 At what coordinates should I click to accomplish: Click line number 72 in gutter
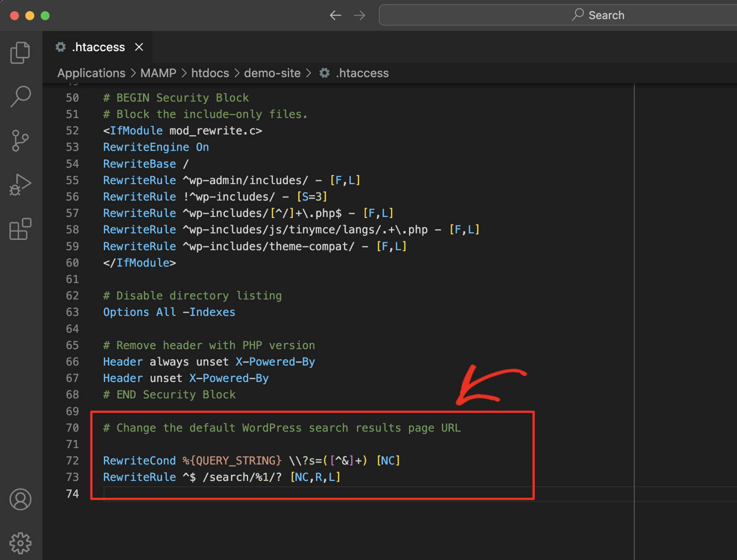coord(72,461)
